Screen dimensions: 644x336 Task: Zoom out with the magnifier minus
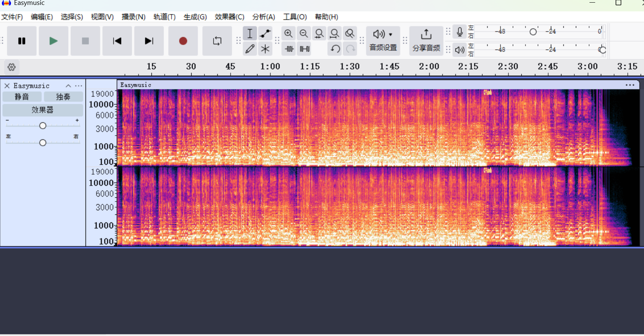click(x=304, y=33)
